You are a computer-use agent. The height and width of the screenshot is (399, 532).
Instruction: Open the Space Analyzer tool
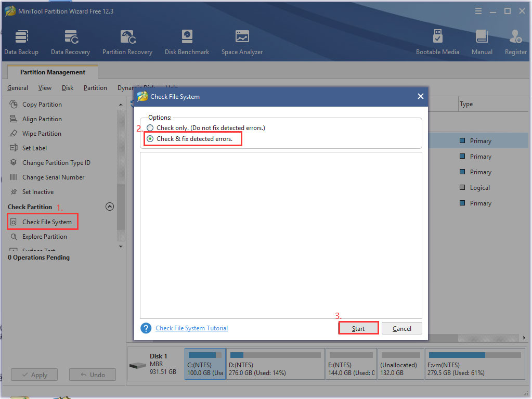click(242, 43)
